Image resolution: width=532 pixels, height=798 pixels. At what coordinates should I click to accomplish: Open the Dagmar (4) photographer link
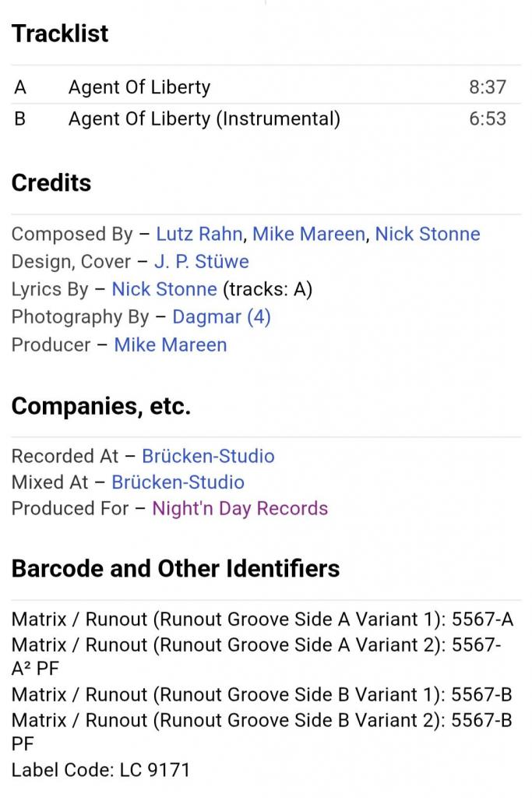(x=221, y=317)
